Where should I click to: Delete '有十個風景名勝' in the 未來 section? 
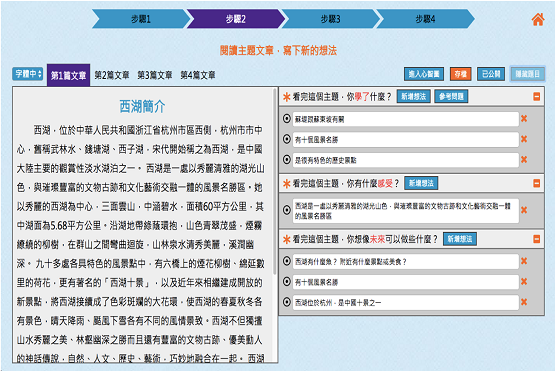tap(524, 282)
